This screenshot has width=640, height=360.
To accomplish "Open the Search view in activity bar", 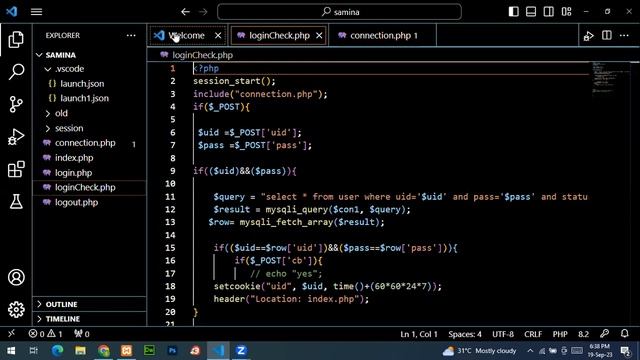I will pos(16,72).
